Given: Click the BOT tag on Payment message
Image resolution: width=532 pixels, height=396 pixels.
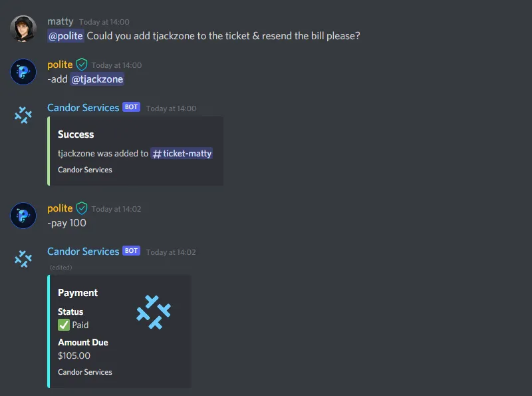Looking at the screenshot, I should point(131,251).
